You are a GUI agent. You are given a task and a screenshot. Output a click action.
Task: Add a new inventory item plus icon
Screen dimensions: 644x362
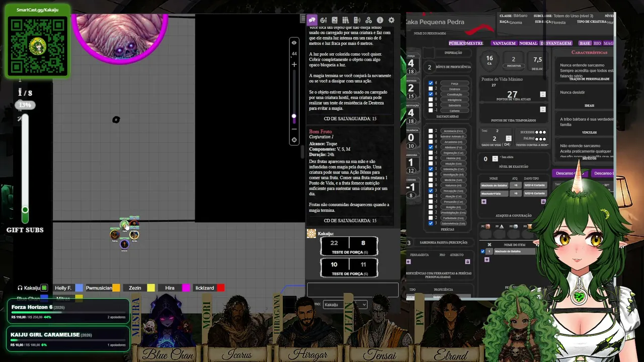point(487,260)
